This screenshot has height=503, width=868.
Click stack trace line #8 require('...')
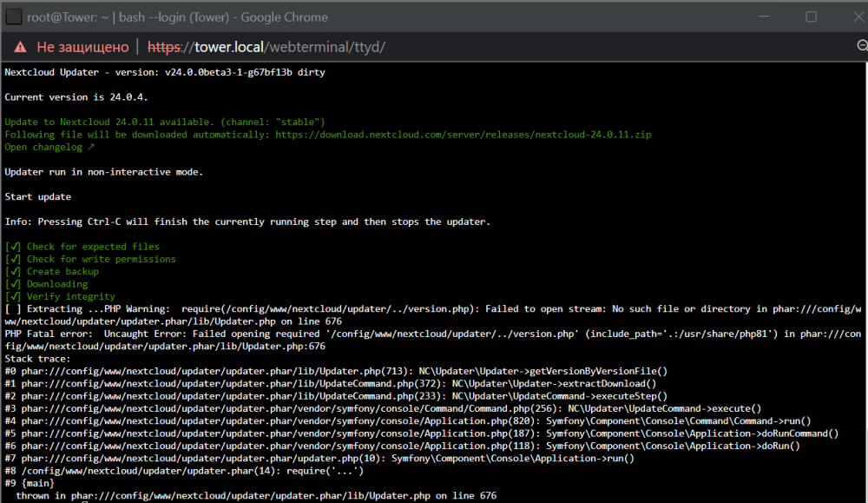point(184,471)
